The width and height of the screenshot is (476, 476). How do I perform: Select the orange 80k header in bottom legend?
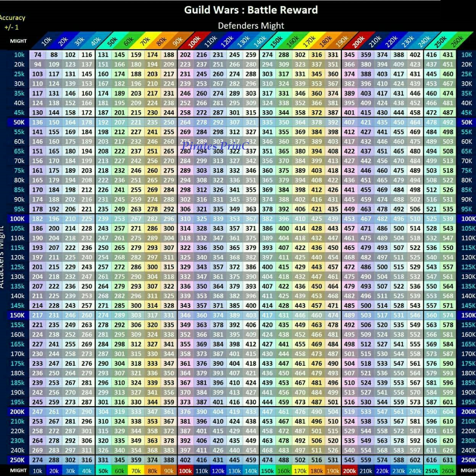(x=152, y=471)
